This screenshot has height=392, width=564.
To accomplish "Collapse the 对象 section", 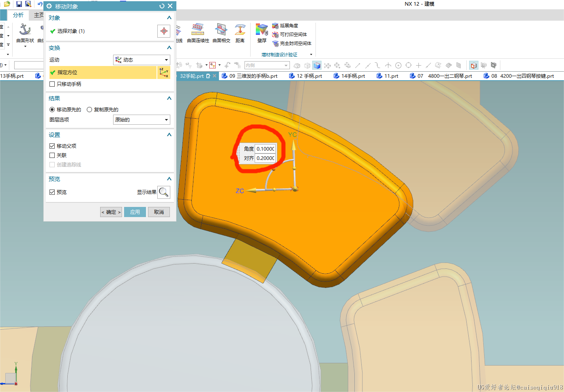I will coord(169,18).
